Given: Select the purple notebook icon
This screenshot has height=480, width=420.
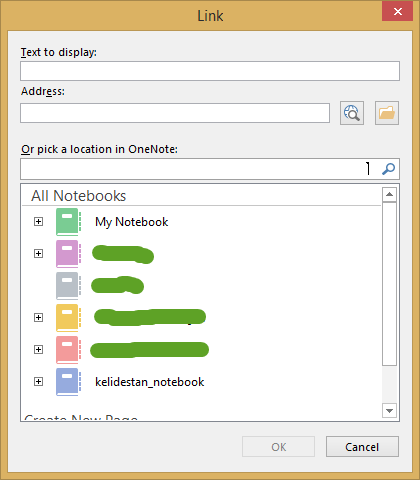Looking at the screenshot, I should pyautogui.click(x=68, y=254).
